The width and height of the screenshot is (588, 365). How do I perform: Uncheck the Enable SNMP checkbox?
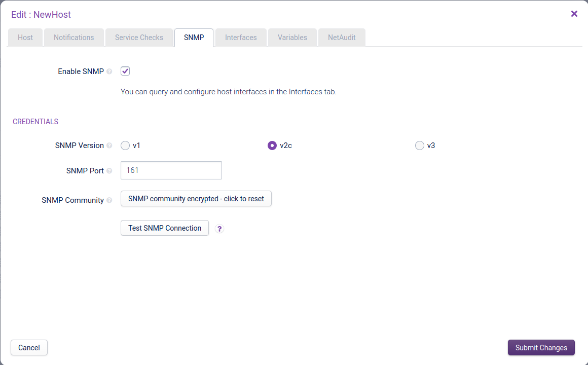[125, 71]
